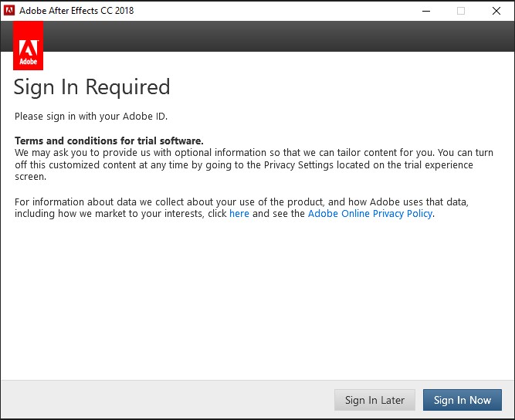
Task: Open the Adobe Online Privacy Policy link
Action: 370,214
